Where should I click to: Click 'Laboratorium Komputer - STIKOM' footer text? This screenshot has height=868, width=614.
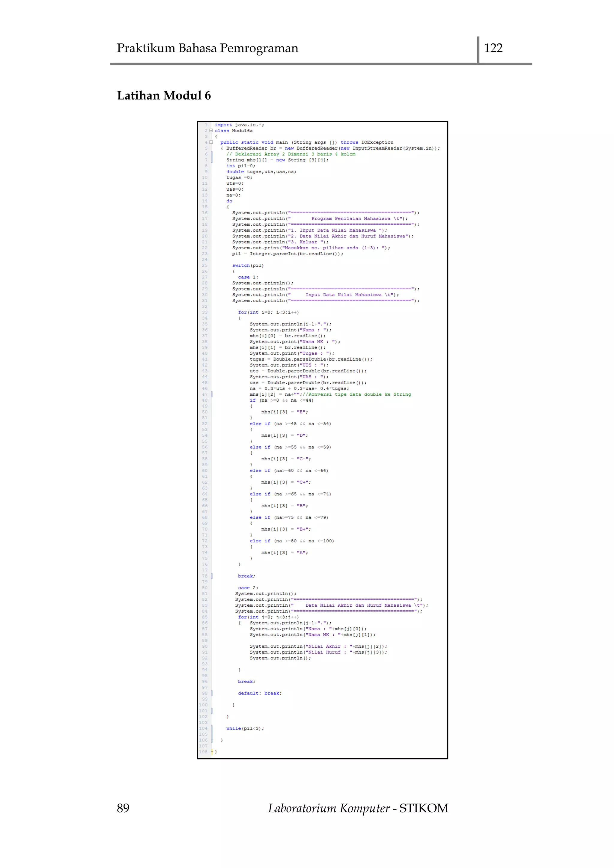pos(358,808)
